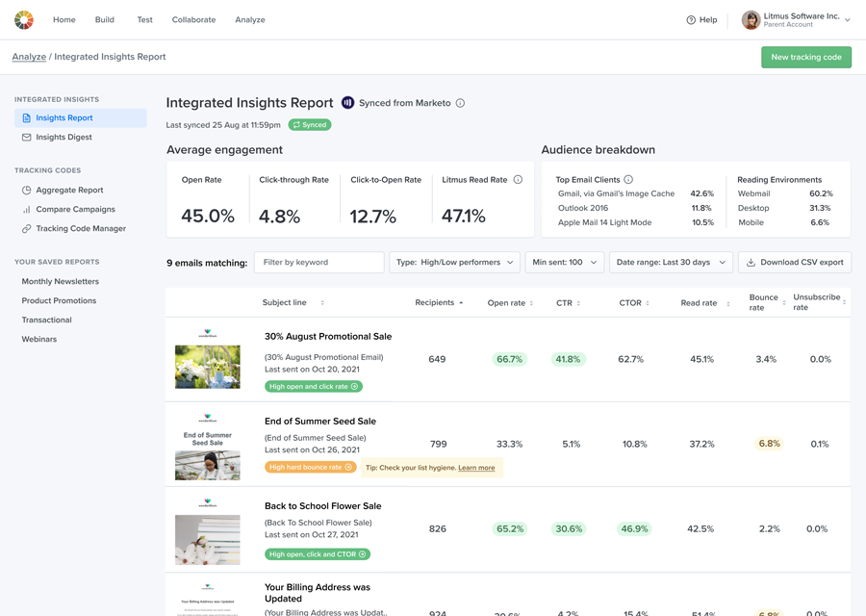Screen dimensions: 866x616
Task: Sort by Read rate column arrows
Action: coord(728,304)
